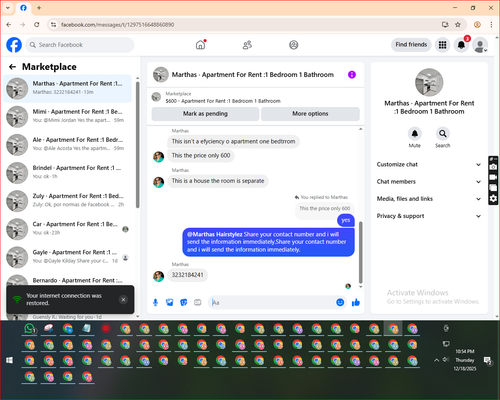This screenshot has width=500, height=400.
Task: Open Mimi apartment conversation
Action: pos(68,117)
